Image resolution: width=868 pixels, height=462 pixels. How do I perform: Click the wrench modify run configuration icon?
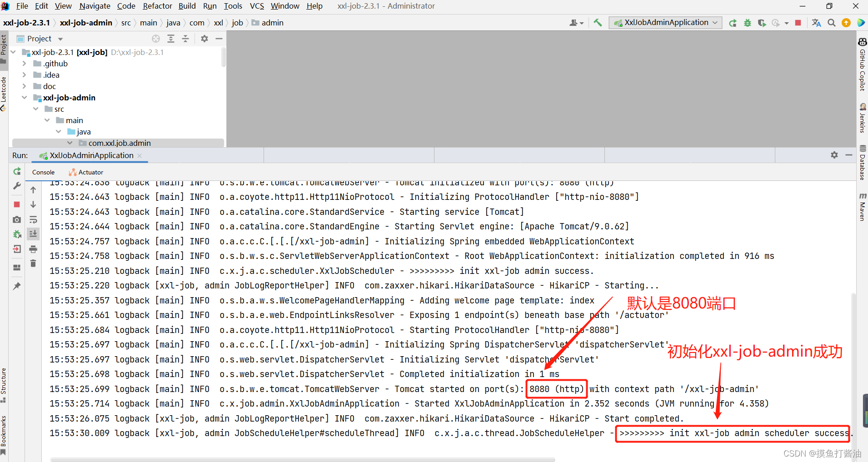[x=17, y=186]
